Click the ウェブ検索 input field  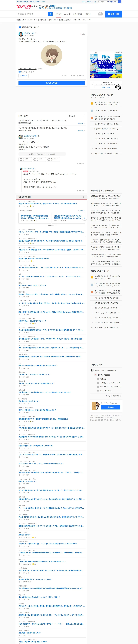(x=102, y=2)
